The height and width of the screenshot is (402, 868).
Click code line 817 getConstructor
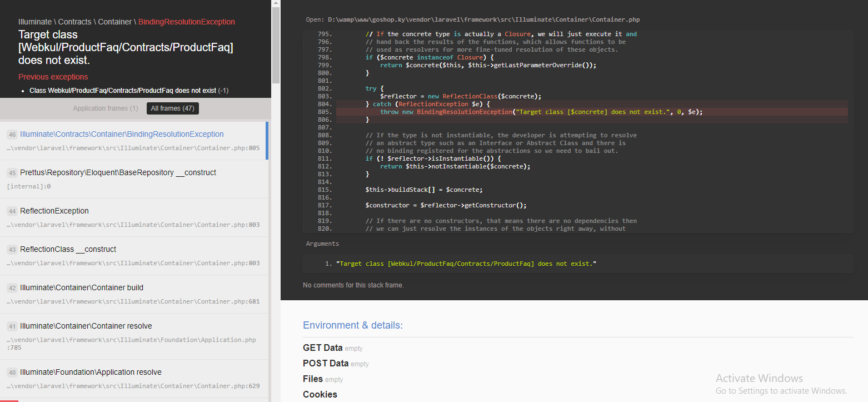446,205
